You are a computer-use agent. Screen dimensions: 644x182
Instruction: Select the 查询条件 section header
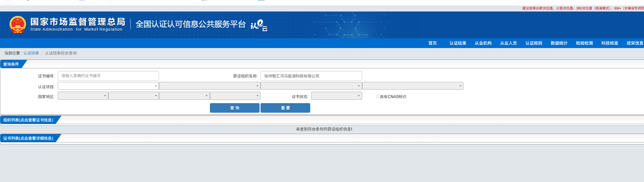tap(11, 64)
